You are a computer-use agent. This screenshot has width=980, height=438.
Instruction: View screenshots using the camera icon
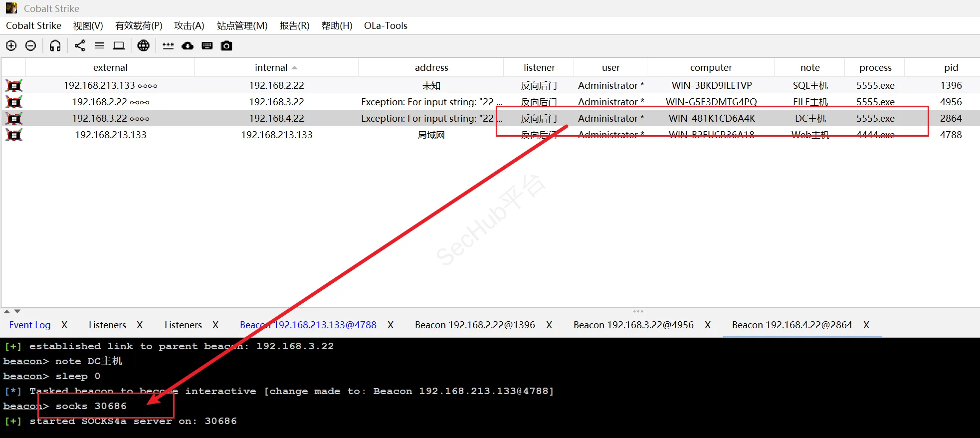(226, 46)
